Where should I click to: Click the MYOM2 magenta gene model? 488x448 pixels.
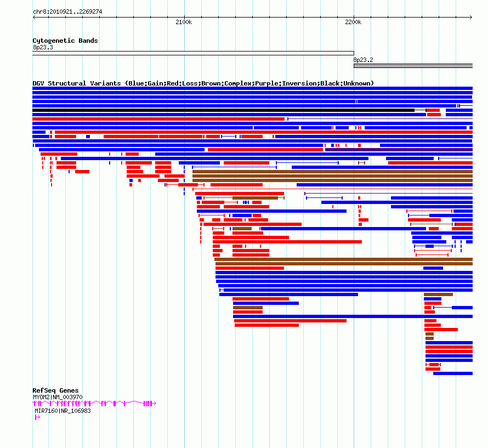click(x=94, y=404)
